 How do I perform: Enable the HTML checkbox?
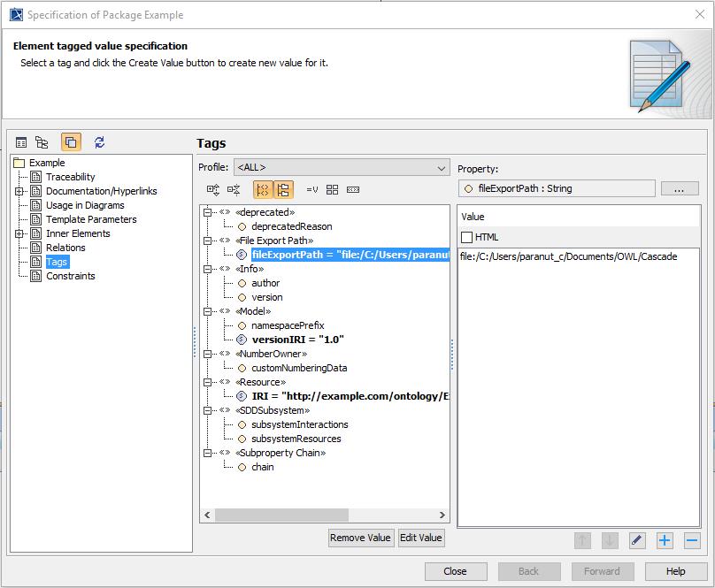pyautogui.click(x=467, y=237)
